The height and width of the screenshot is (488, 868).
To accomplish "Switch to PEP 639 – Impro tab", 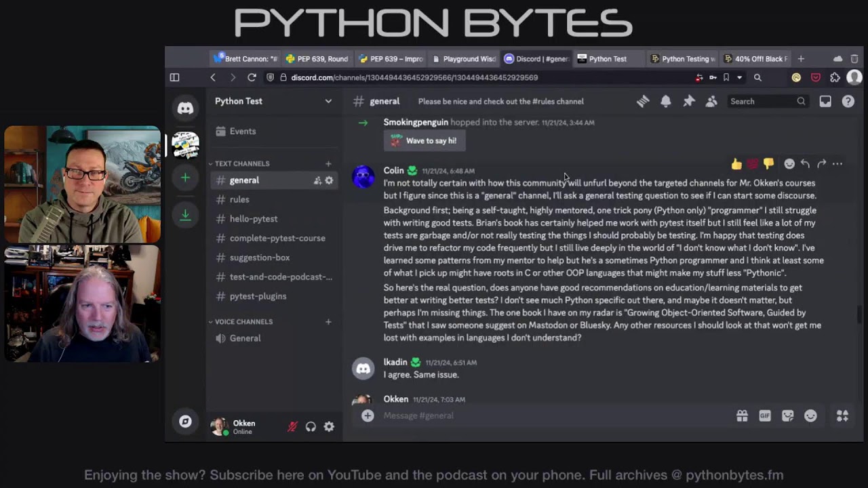I will click(391, 59).
